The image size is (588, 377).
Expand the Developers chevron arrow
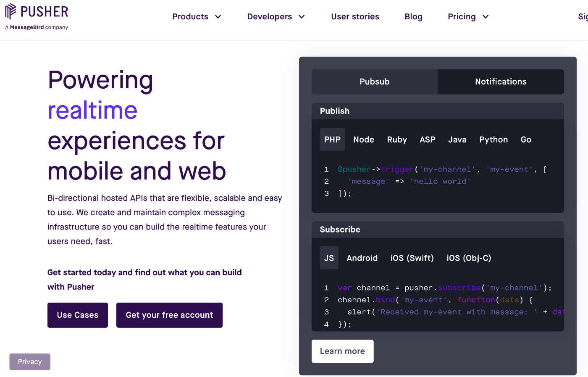click(302, 17)
